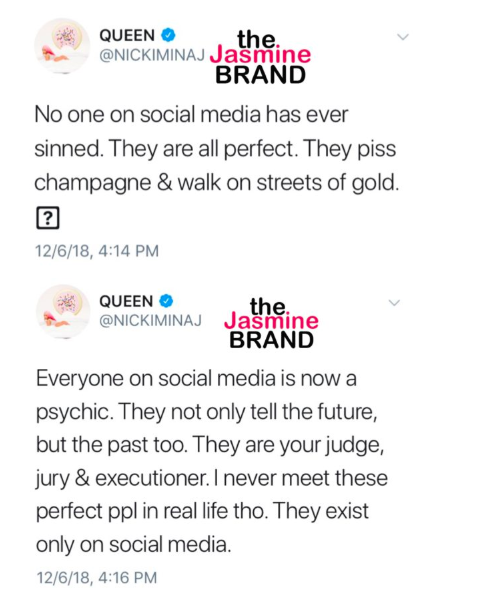
Task: Click QUEEN display name on second tweet
Action: click(126, 302)
